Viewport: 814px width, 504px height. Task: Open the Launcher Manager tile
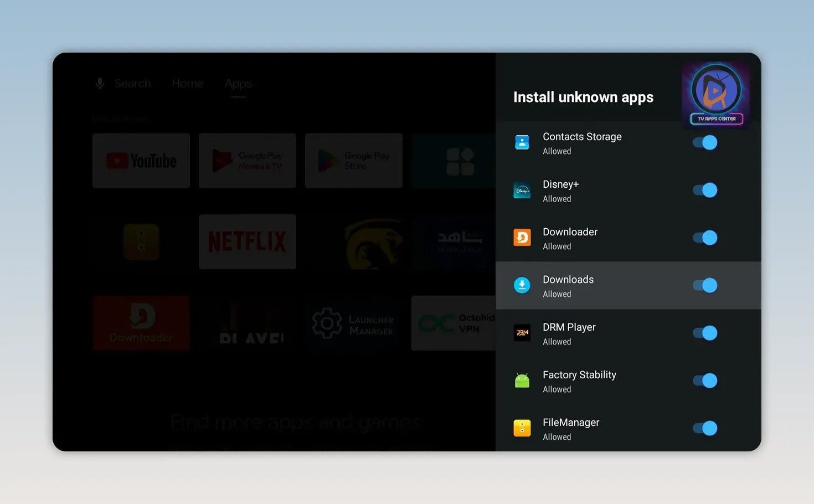(354, 323)
